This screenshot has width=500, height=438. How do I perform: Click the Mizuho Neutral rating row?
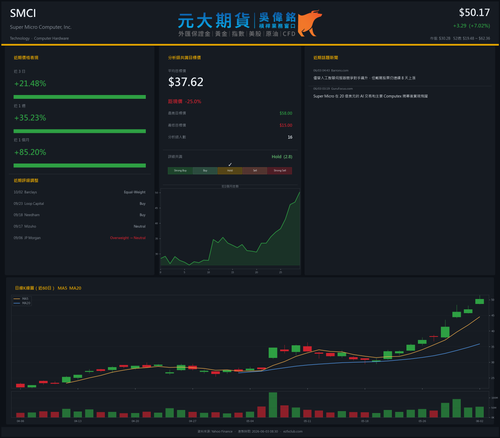coord(80,226)
